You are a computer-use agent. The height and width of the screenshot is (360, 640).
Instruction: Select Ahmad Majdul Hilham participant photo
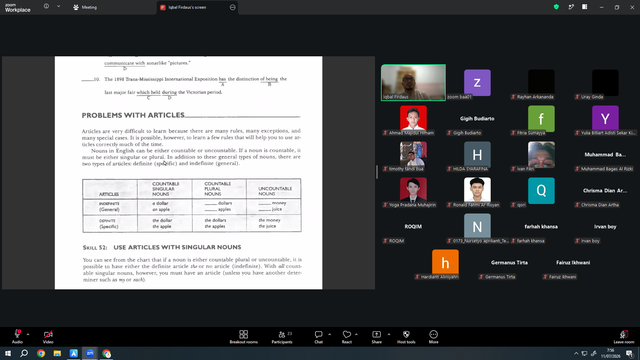413,118
